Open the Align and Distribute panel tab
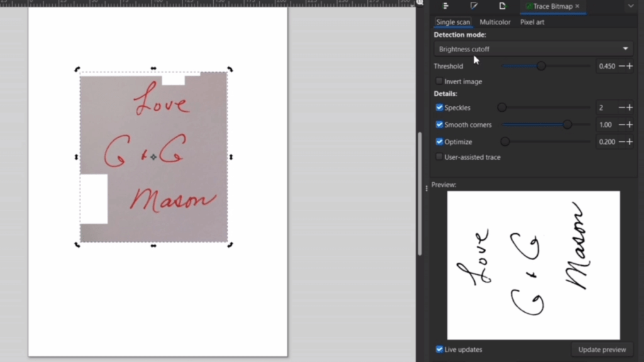 point(446,6)
